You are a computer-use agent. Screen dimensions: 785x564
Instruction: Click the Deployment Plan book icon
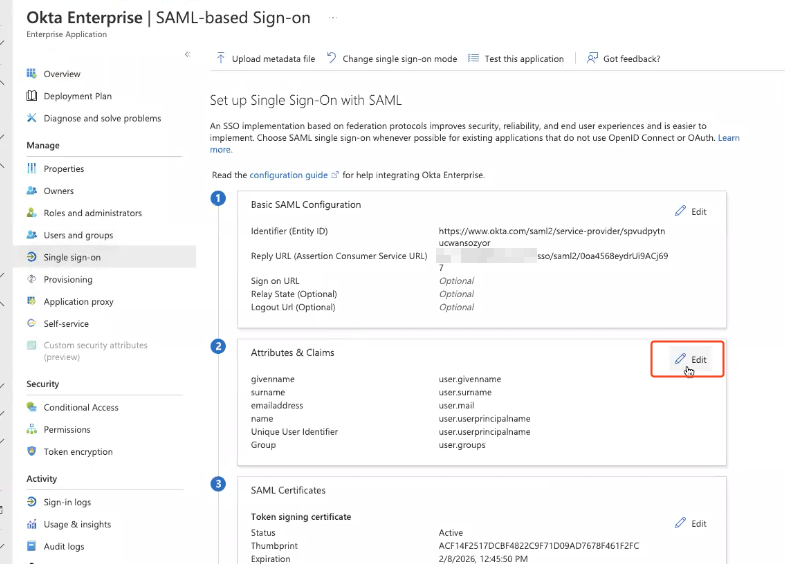click(x=32, y=96)
